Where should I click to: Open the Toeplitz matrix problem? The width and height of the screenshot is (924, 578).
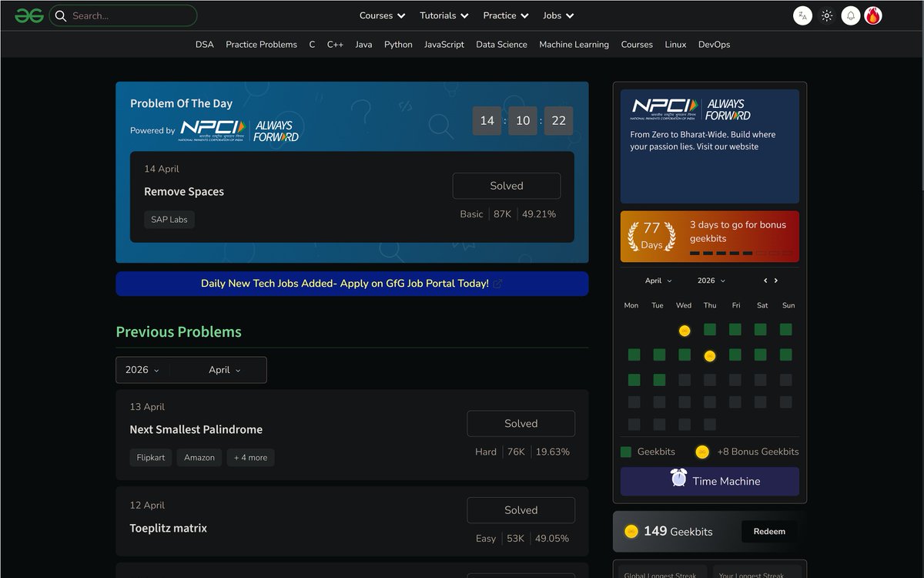[x=169, y=528]
